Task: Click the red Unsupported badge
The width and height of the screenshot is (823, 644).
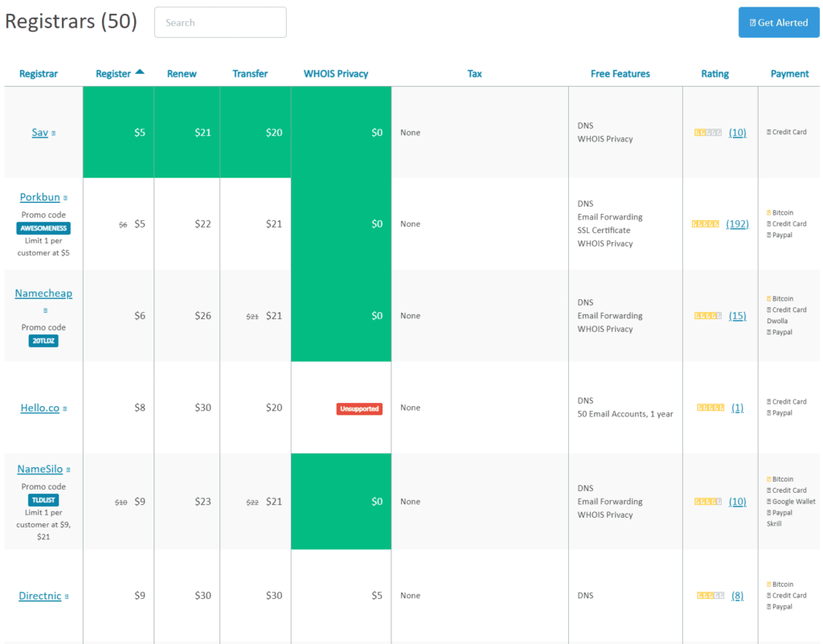Action: pyautogui.click(x=359, y=408)
